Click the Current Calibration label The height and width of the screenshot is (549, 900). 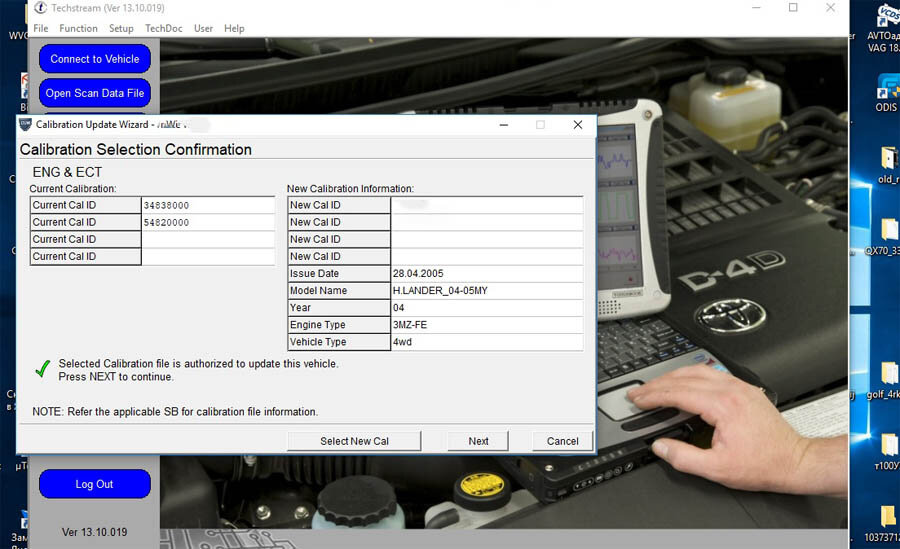[x=73, y=188]
